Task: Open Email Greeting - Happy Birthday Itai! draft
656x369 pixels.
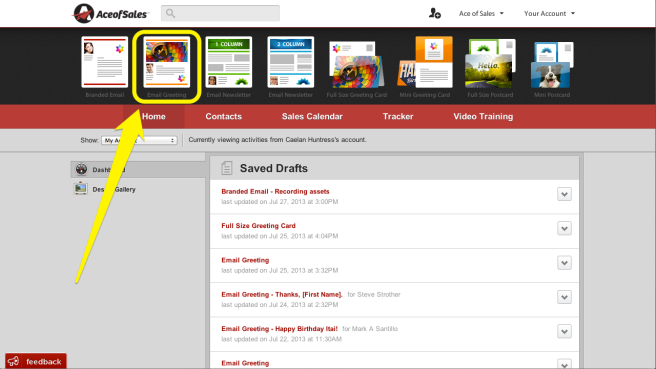Action: click(x=279, y=328)
